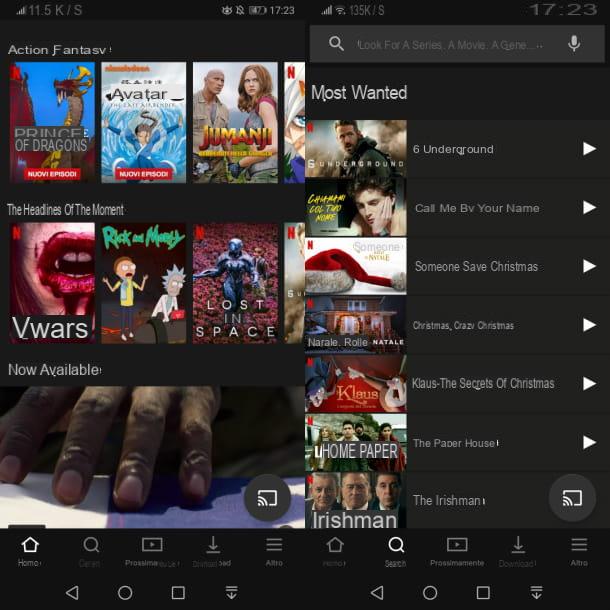This screenshot has width=610, height=610.
Task: Play Christmas, Crazy Christmas
Action: (x=589, y=325)
